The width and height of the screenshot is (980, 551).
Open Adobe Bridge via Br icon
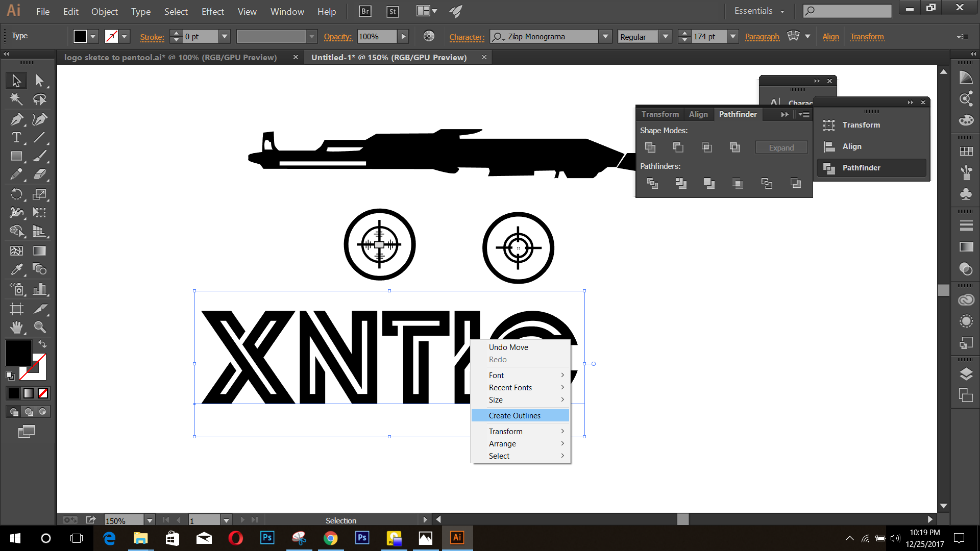365,11
